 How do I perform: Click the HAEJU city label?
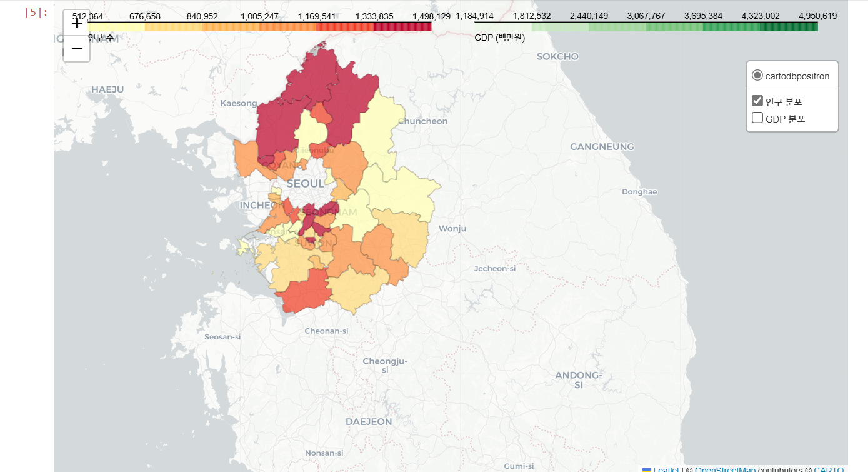tap(107, 89)
